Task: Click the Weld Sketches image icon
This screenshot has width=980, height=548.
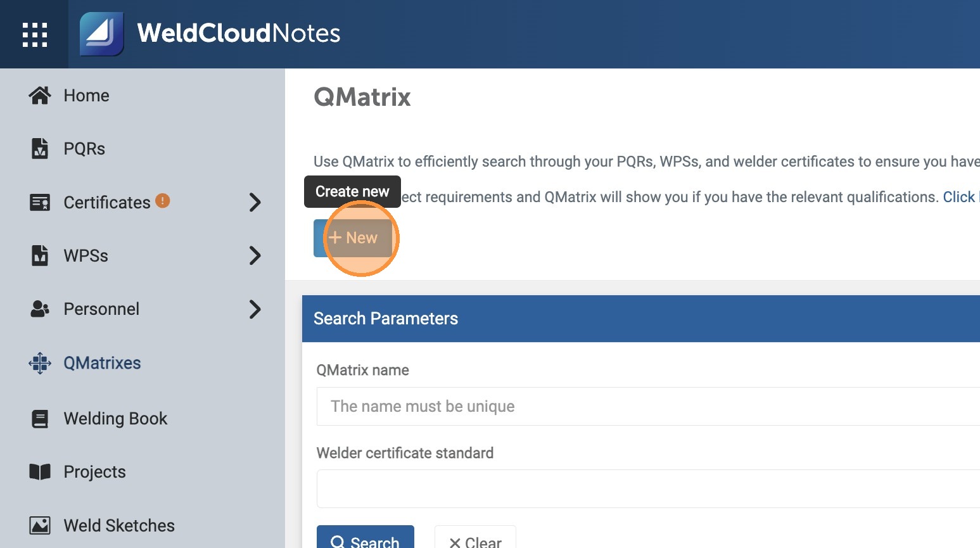Action: pos(40,526)
